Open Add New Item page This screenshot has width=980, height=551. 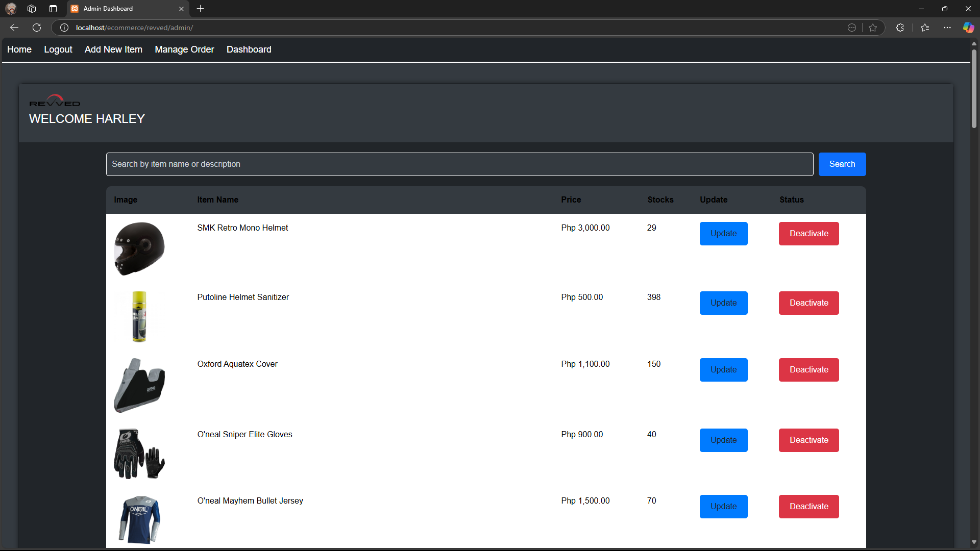click(x=113, y=49)
